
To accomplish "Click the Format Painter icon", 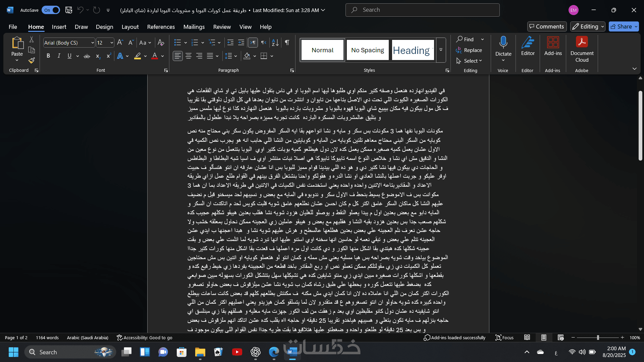I will point(32,61).
